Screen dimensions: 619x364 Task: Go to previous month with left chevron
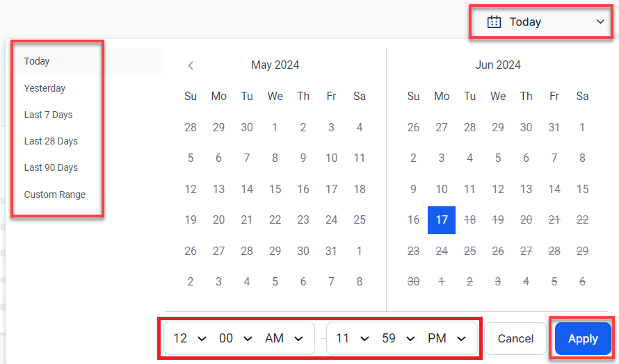(x=191, y=65)
